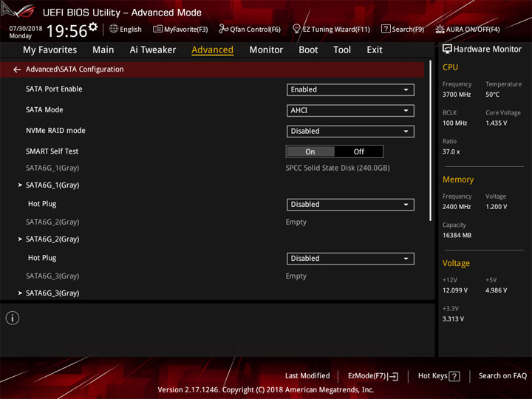The image size is (532, 399).
Task: Click Core Voltage value 1.435 V
Action: (496, 123)
